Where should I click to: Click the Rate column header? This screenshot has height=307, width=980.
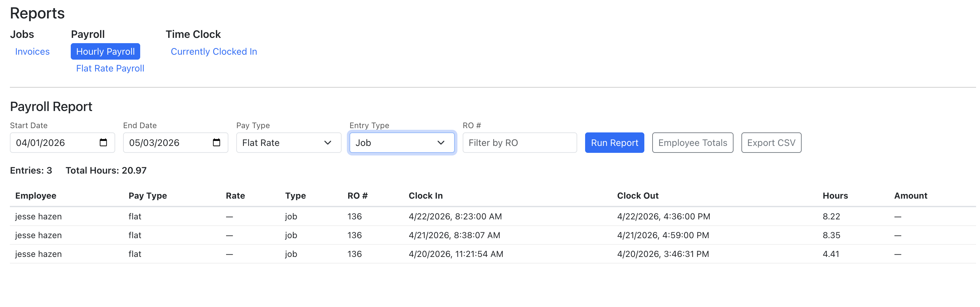[x=236, y=195]
